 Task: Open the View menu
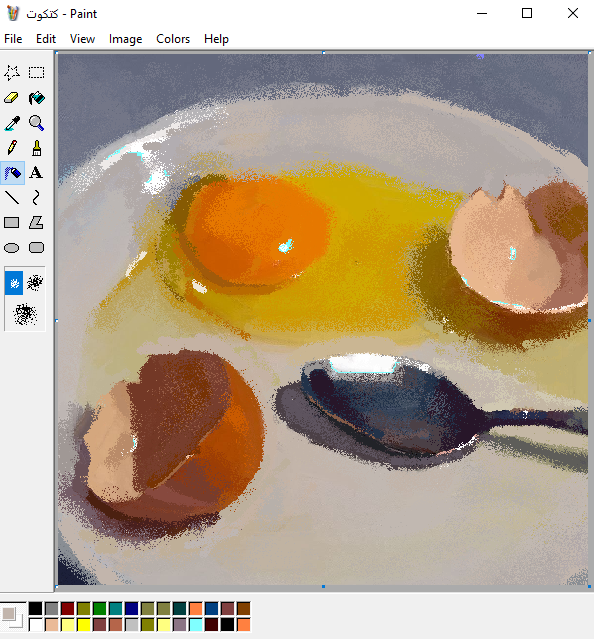tap(82, 39)
